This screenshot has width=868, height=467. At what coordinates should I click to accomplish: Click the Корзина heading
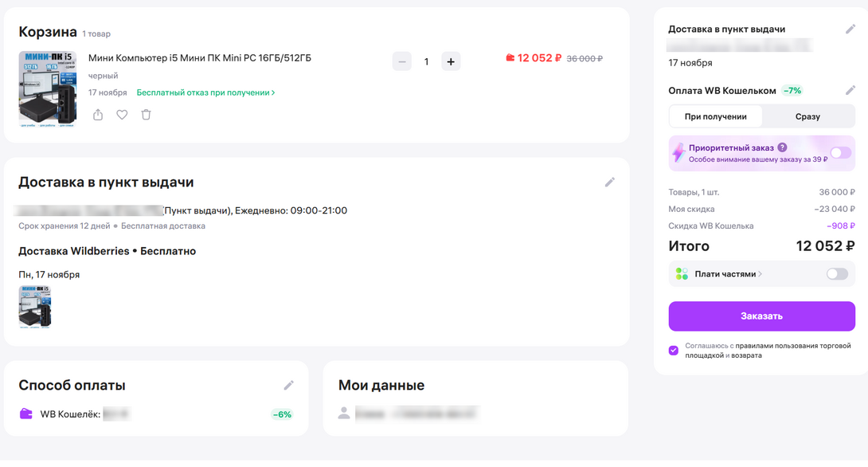click(48, 32)
